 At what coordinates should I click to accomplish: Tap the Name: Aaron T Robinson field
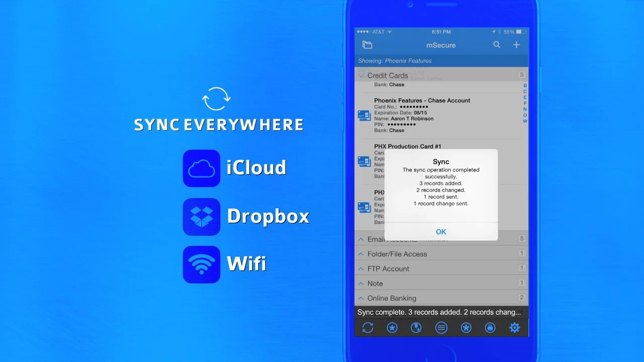point(404,119)
